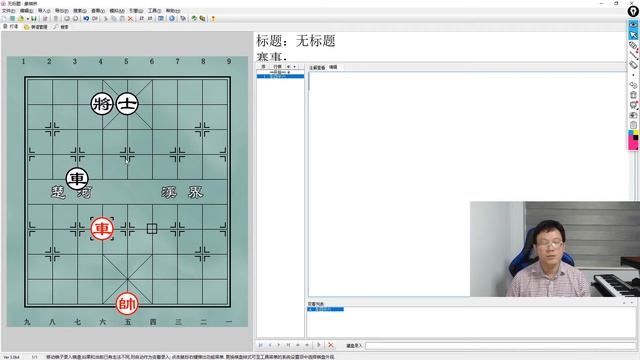Screen dimensions: 640x360
Task: Click the red X delete toolbar icon
Action: click(131, 18)
